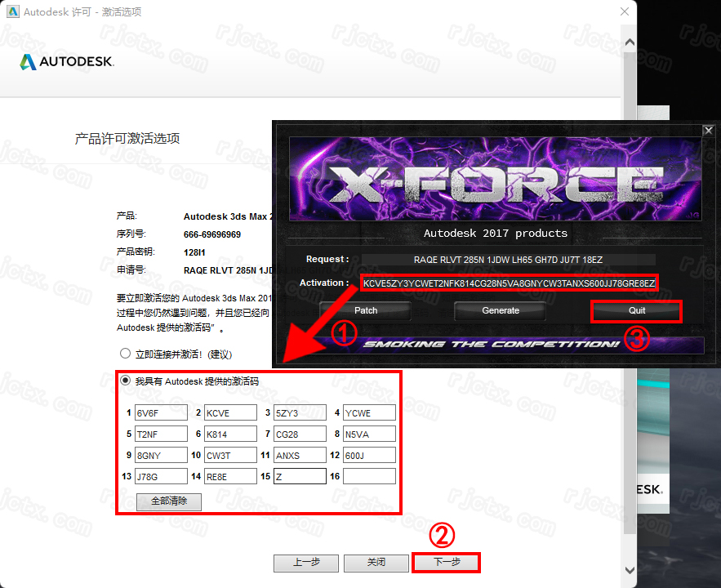Image resolution: width=721 pixels, height=588 pixels.
Task: Click into the Activation text field
Action: (x=509, y=283)
